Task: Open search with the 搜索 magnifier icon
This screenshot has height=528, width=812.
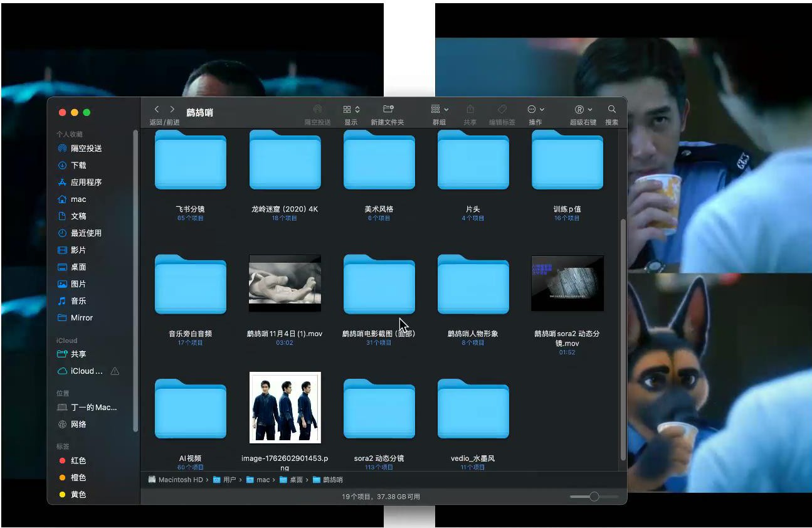Action: [612, 109]
